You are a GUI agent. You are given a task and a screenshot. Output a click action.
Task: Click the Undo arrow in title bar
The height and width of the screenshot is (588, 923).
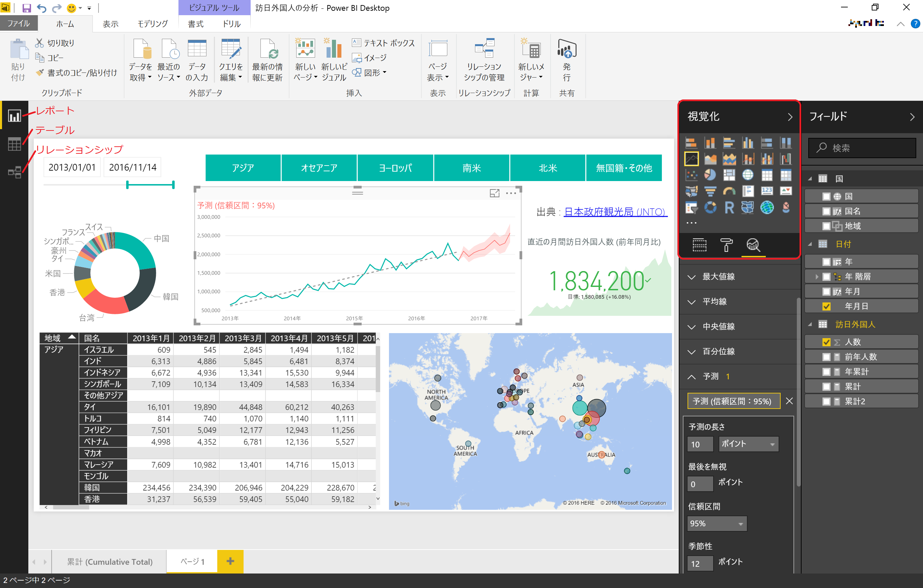41,8
